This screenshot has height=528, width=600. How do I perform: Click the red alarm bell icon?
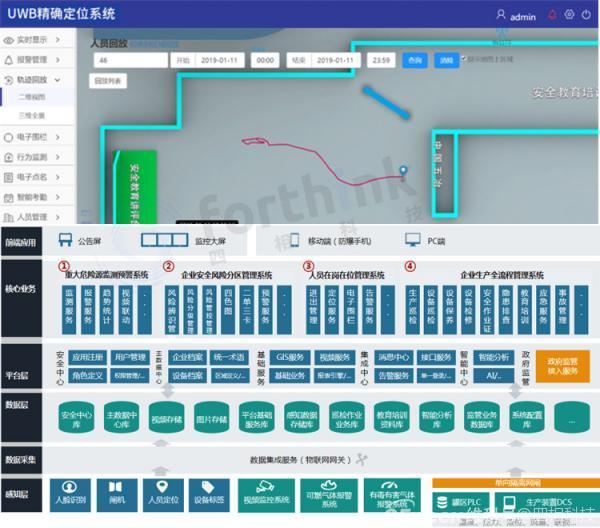[x=551, y=15]
